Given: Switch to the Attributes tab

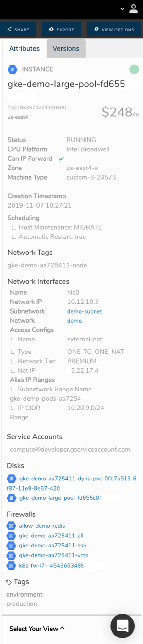Looking at the screenshot, I should 25,48.
